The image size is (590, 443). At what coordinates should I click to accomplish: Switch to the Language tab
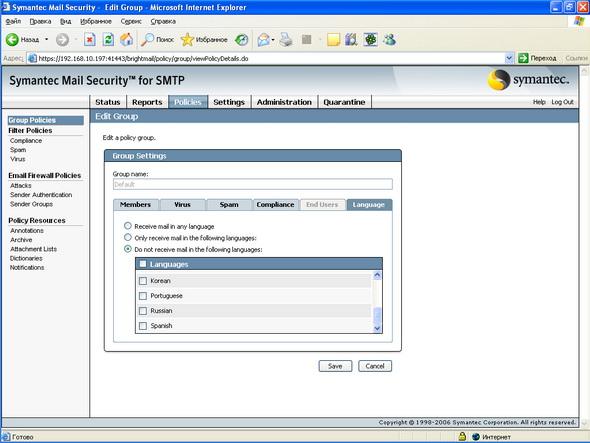point(369,204)
